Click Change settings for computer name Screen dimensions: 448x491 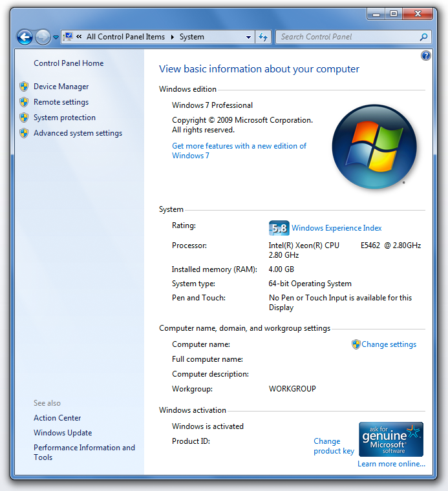point(389,344)
